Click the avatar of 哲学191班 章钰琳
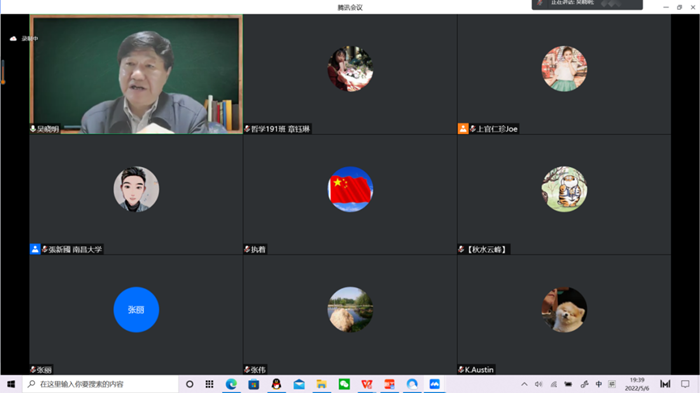Image resolution: width=700 pixels, height=393 pixels. click(350, 69)
